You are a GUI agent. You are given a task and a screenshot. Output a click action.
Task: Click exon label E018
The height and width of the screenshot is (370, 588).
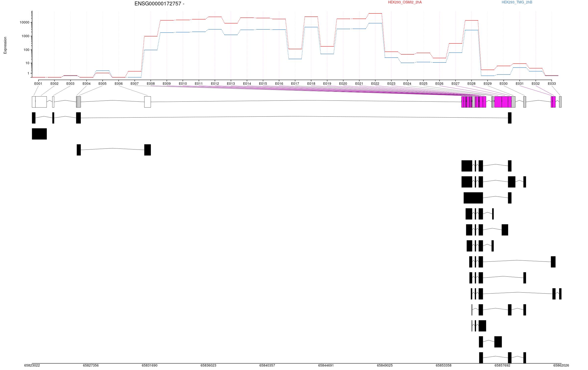pyautogui.click(x=311, y=84)
